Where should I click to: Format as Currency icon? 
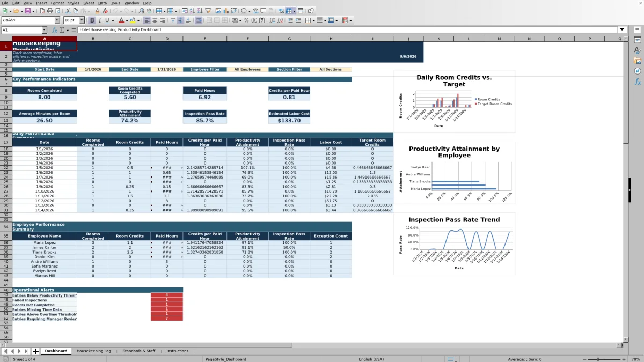(x=234, y=20)
